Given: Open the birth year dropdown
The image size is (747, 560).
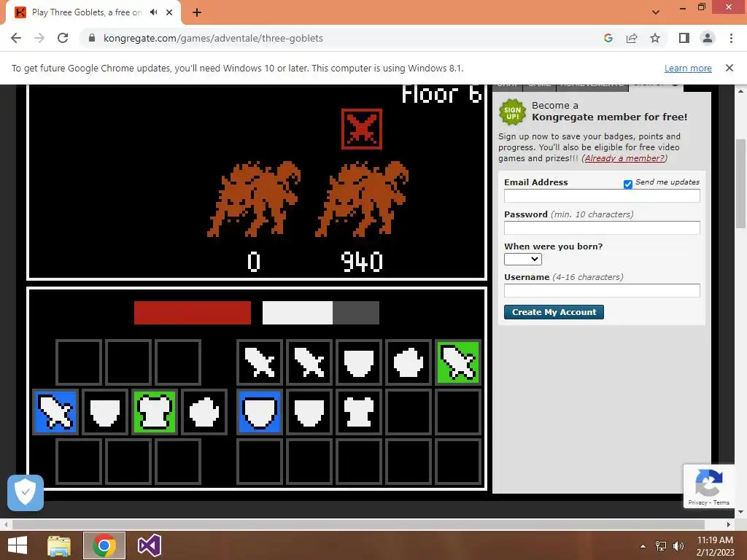Looking at the screenshot, I should click(522, 259).
